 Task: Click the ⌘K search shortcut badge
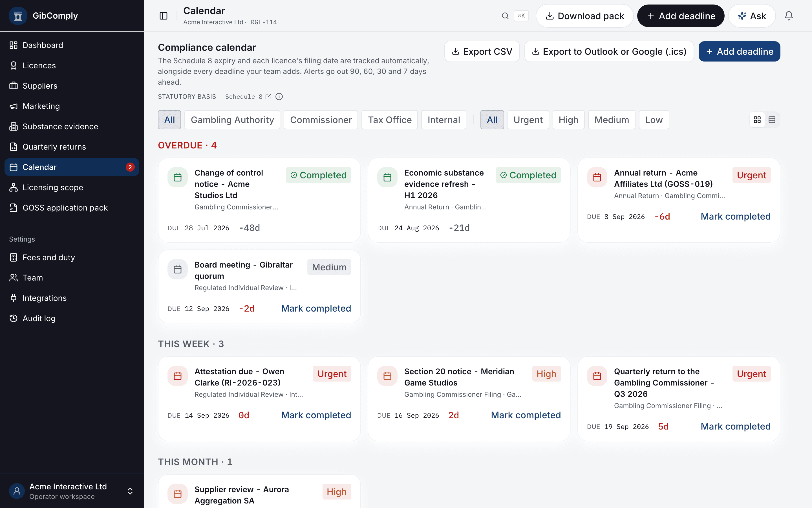521,16
